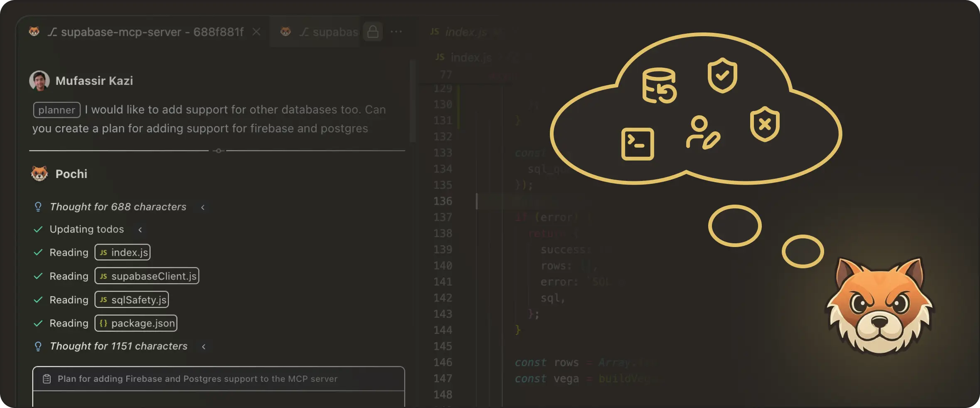Collapse the 'Updating todos' step details
Screen dimensions: 980x408
[140, 229]
